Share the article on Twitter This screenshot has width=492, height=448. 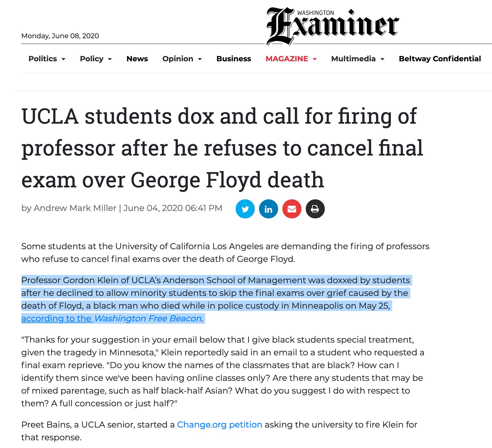pyautogui.click(x=245, y=209)
